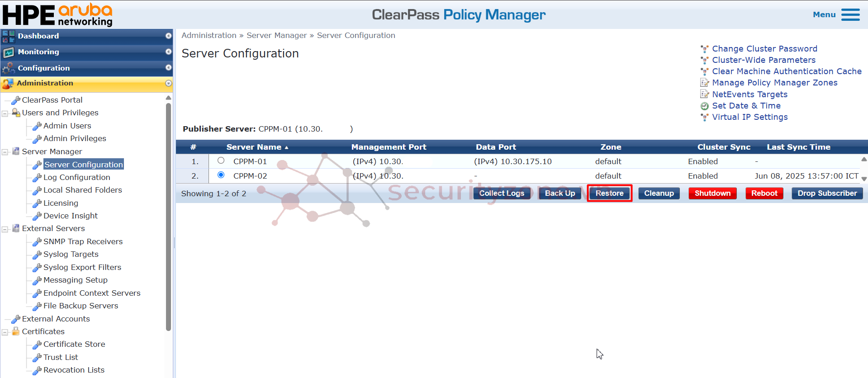
Task: Open the Cluster-Wide Parameters link
Action: [764, 60]
